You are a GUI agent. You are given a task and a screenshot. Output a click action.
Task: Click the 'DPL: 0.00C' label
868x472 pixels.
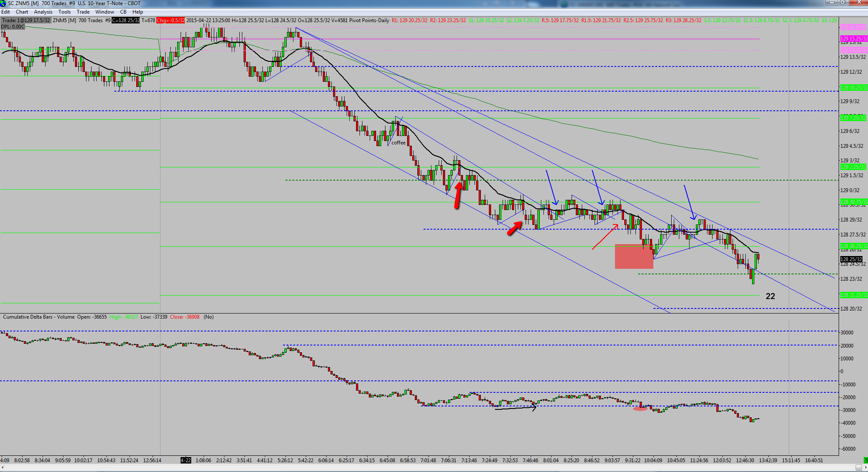pos(13,27)
